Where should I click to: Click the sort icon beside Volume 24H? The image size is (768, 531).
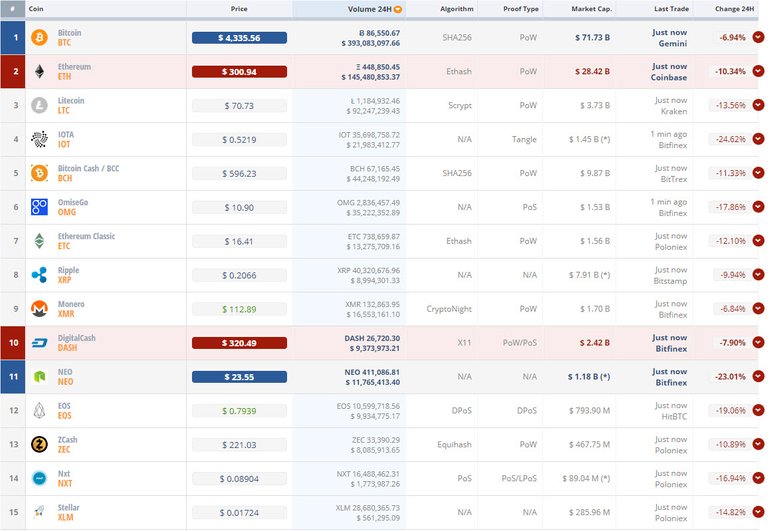[398, 9]
